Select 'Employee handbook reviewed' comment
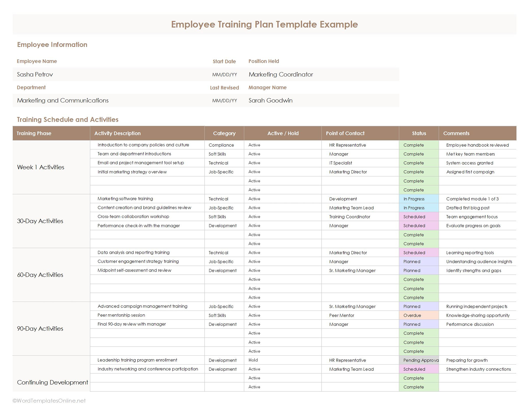Image resolution: width=532 pixels, height=413 pixels. click(478, 145)
